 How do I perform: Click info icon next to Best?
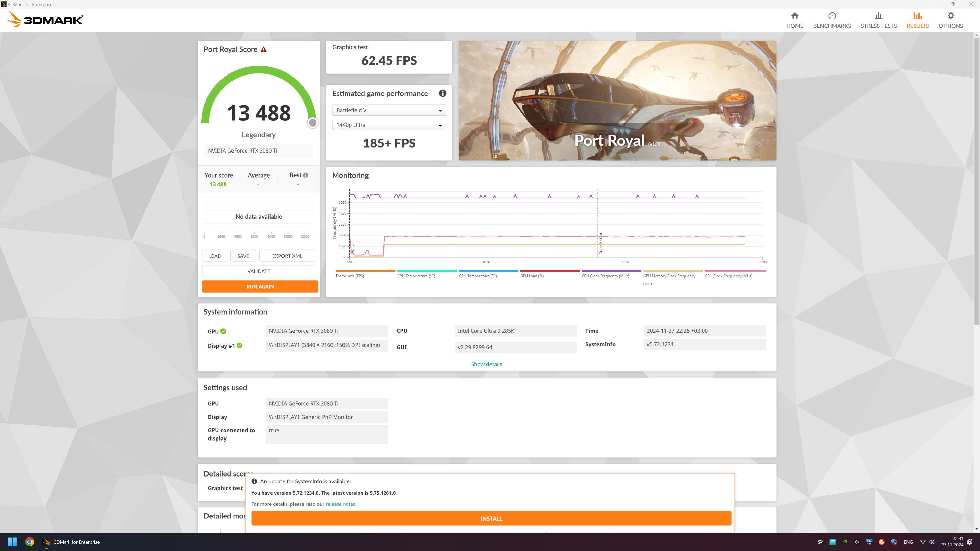pyautogui.click(x=305, y=175)
